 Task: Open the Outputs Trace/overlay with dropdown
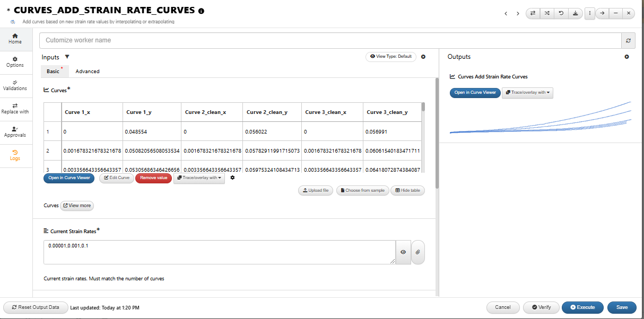527,93
